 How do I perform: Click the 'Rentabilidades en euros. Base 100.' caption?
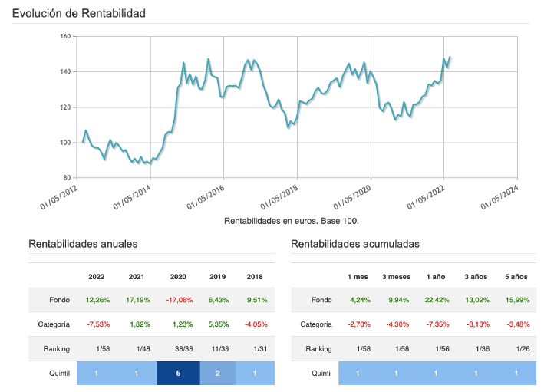point(292,221)
